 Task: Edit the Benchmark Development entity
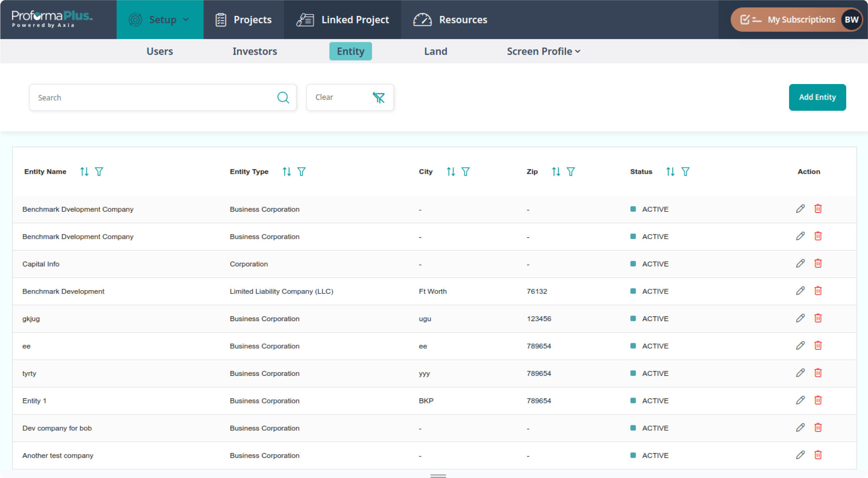coord(800,291)
